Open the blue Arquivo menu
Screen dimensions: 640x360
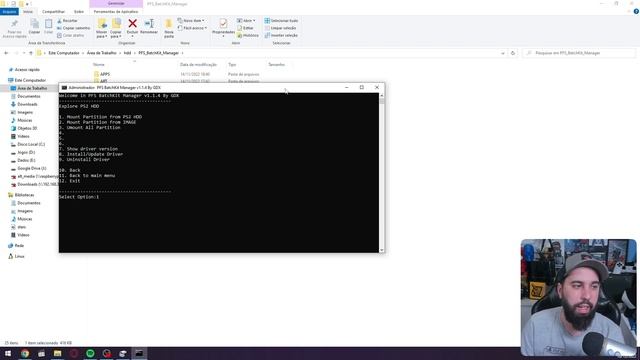(9, 11)
